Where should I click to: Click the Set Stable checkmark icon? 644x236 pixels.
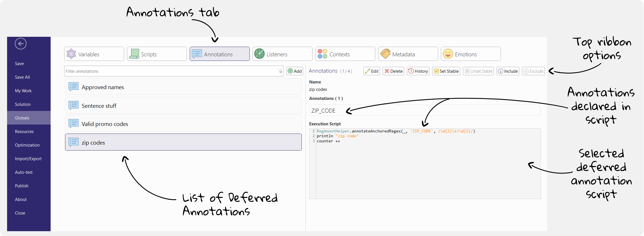click(x=436, y=71)
